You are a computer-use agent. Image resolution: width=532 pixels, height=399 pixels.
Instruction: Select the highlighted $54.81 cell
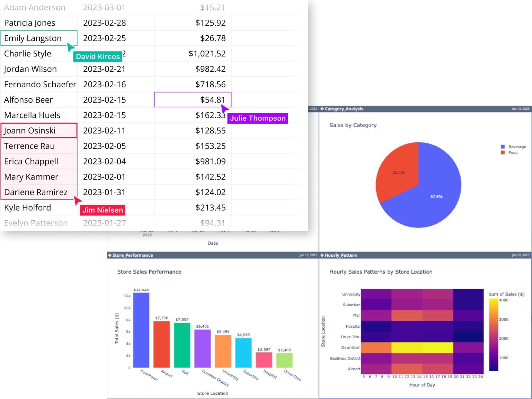click(x=193, y=100)
